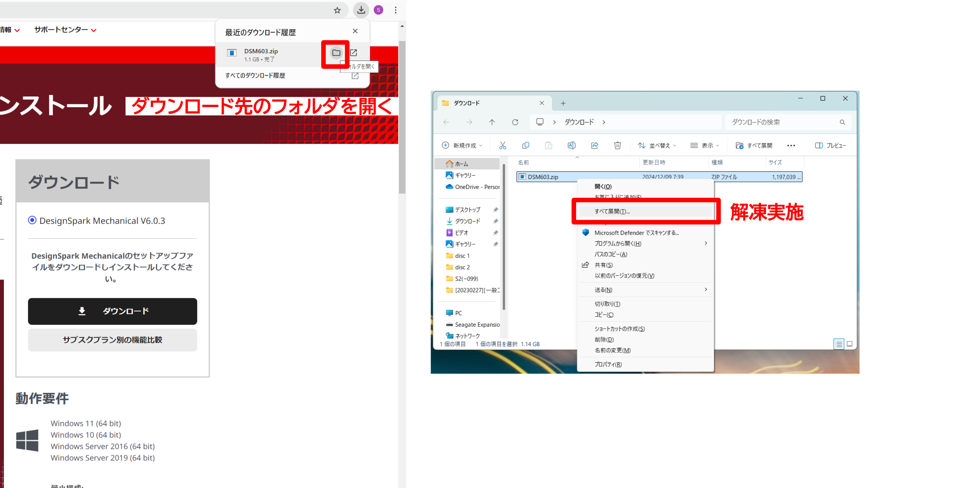
Task: Close the ダウンロード Explorer tab
Action: [542, 103]
